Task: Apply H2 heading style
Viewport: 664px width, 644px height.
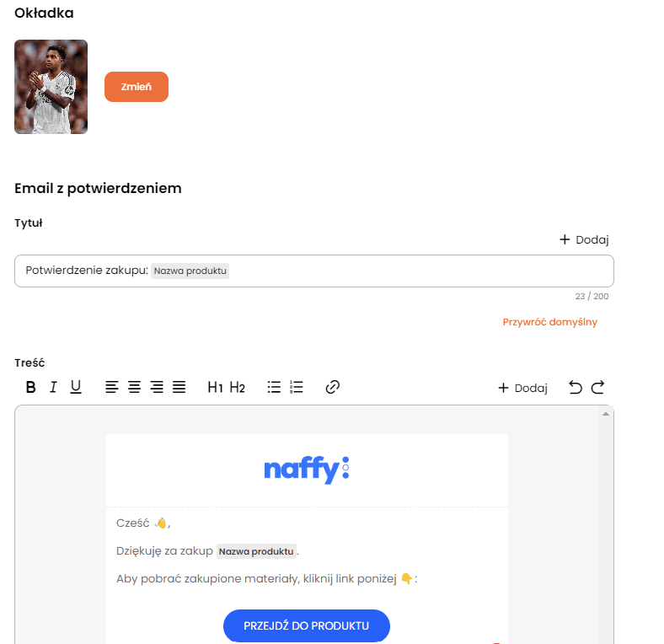Action: (237, 387)
